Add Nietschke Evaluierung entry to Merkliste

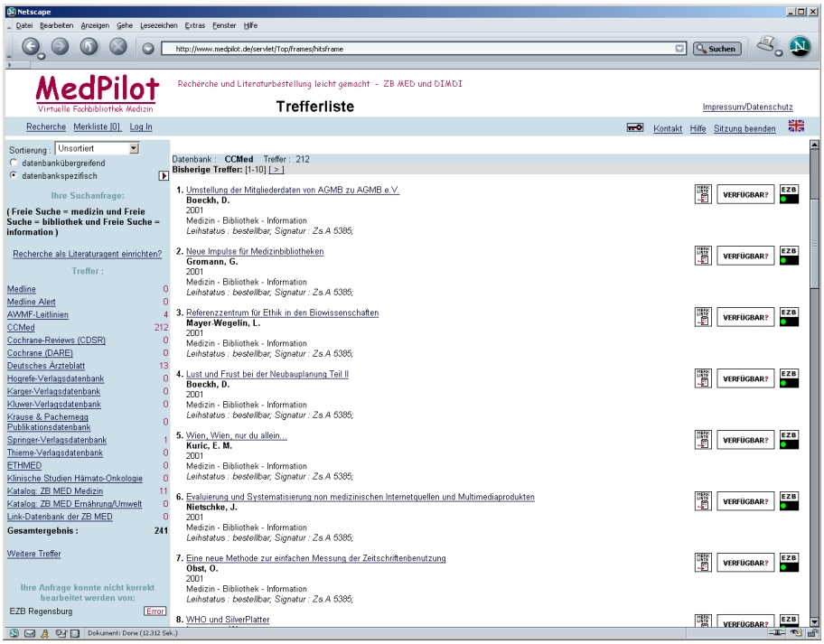pos(703,501)
